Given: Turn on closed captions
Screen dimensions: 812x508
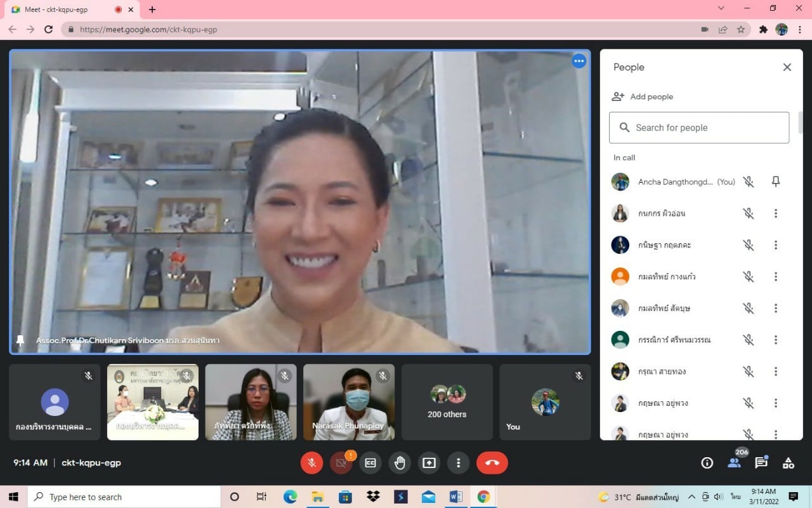Looking at the screenshot, I should (x=370, y=463).
